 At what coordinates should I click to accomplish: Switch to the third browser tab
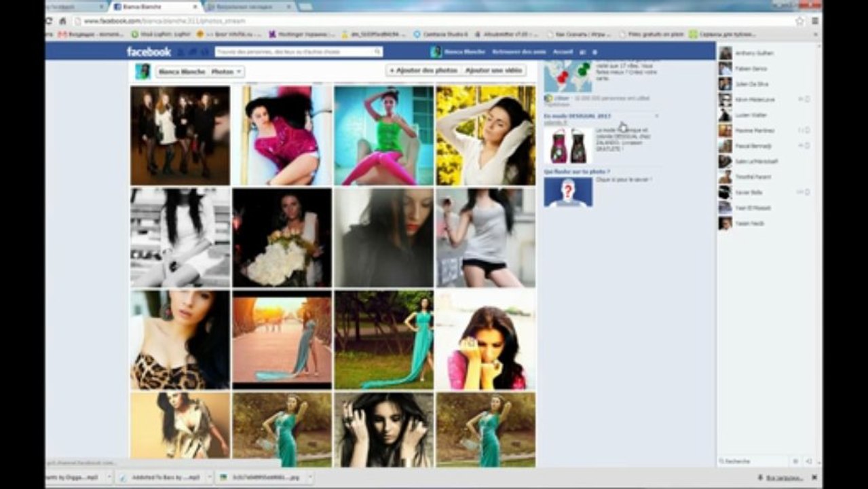(x=250, y=7)
